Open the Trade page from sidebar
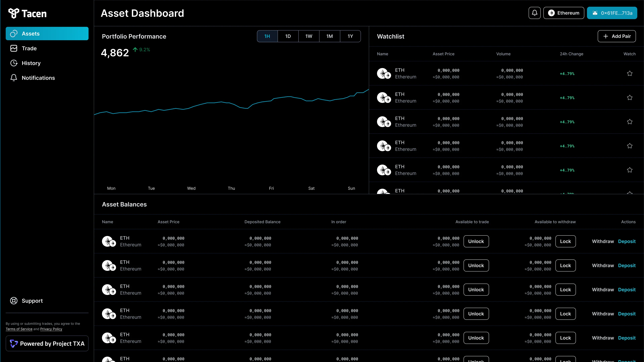This screenshot has height=362, width=644. click(x=29, y=48)
